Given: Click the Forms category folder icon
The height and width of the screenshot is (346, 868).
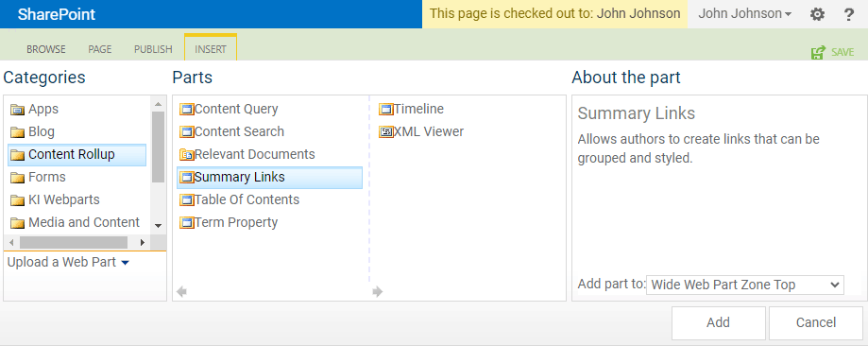Looking at the screenshot, I should [18, 178].
